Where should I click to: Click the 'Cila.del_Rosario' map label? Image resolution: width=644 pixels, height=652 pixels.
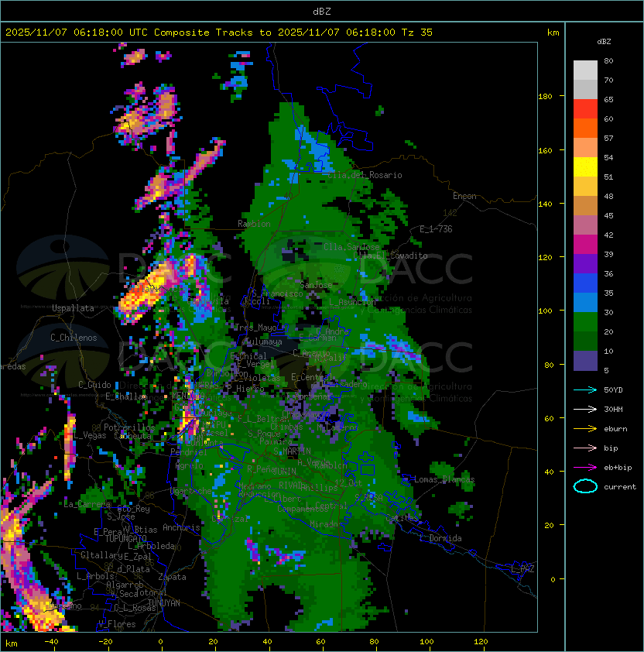tap(365, 175)
